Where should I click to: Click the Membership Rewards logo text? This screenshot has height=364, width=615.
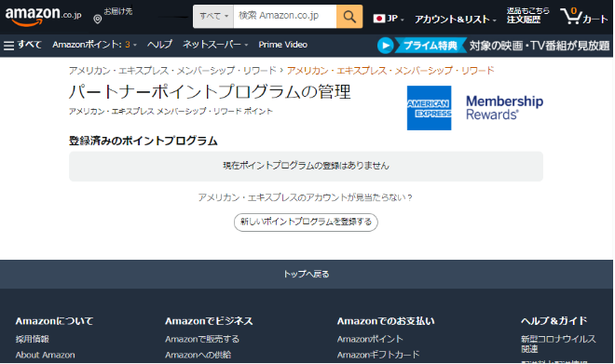click(504, 108)
